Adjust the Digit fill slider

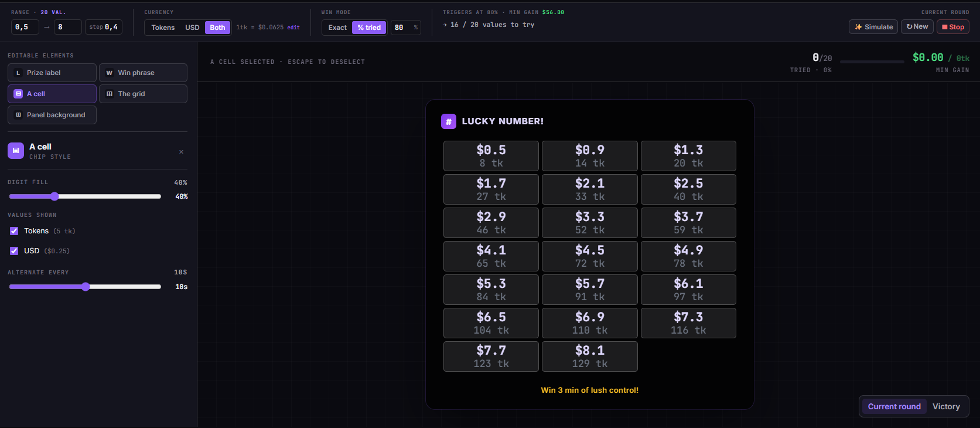(85, 196)
